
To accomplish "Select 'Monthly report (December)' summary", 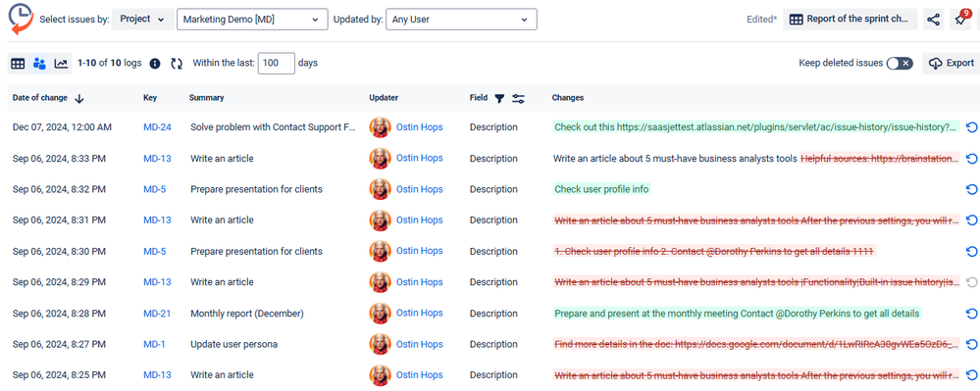I will click(x=247, y=313).
